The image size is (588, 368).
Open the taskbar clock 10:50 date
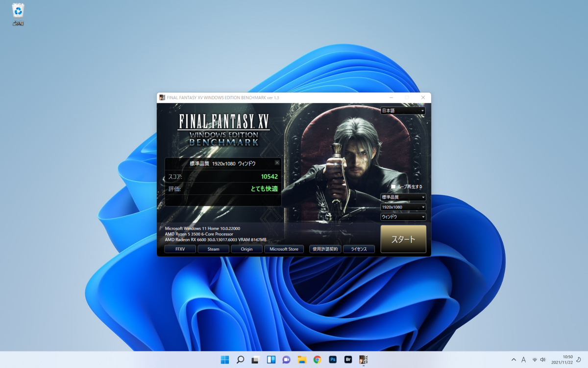click(562, 360)
